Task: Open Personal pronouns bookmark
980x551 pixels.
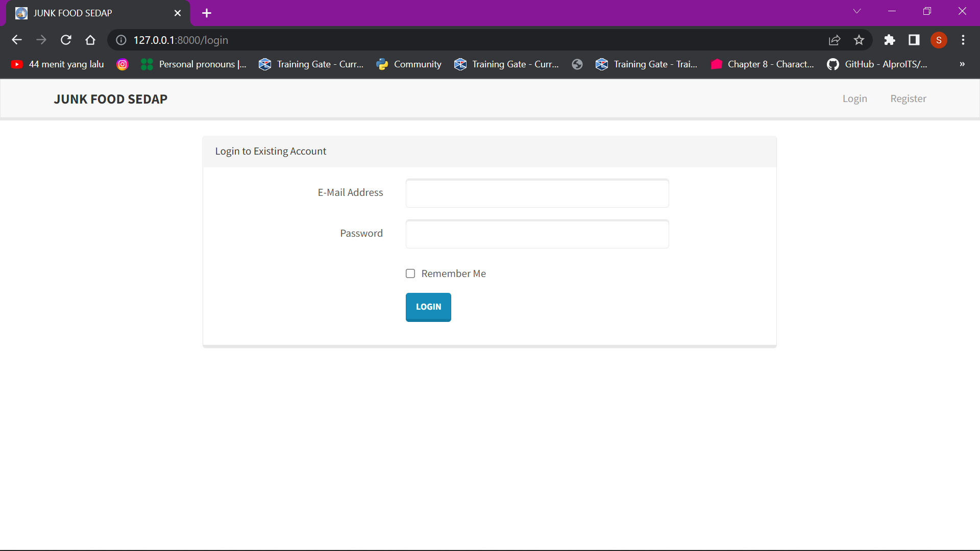Action: [x=194, y=64]
